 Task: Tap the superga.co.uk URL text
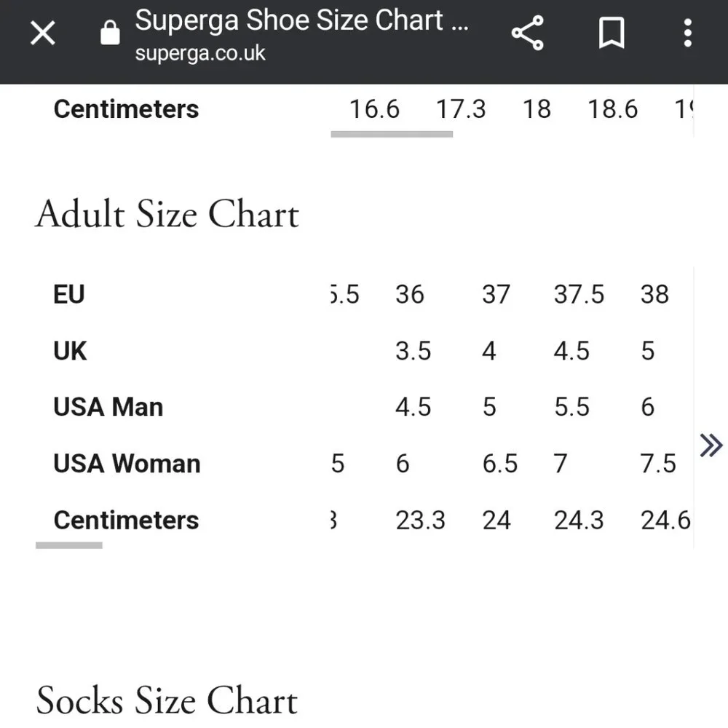[200, 54]
